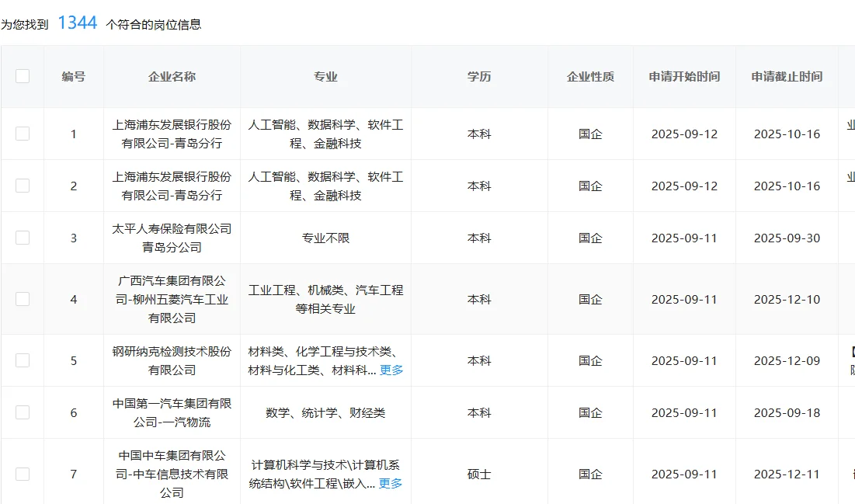Click the 1344 result count

pos(78,23)
